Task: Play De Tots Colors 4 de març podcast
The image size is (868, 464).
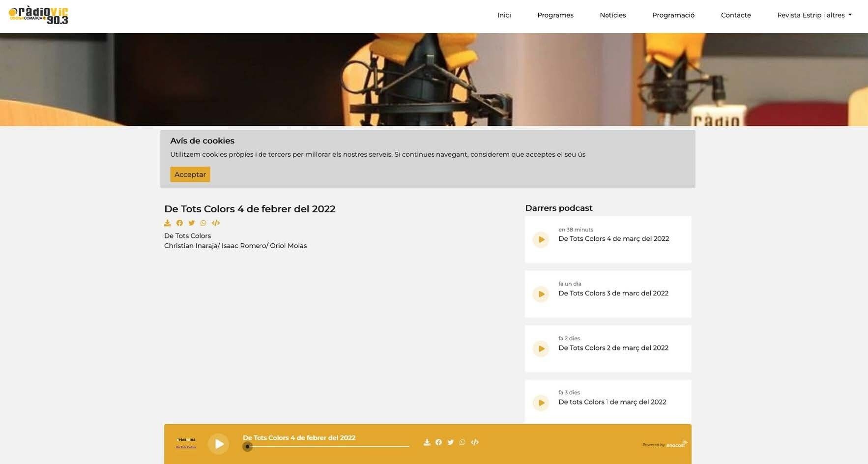Action: (541, 240)
